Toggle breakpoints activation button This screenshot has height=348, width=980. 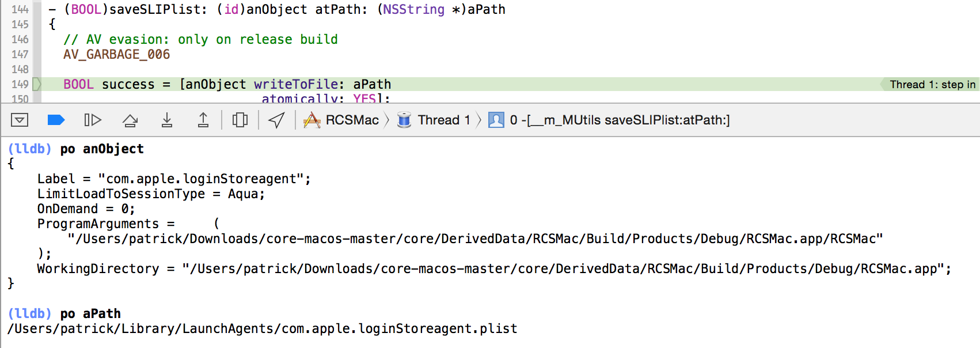click(x=56, y=120)
